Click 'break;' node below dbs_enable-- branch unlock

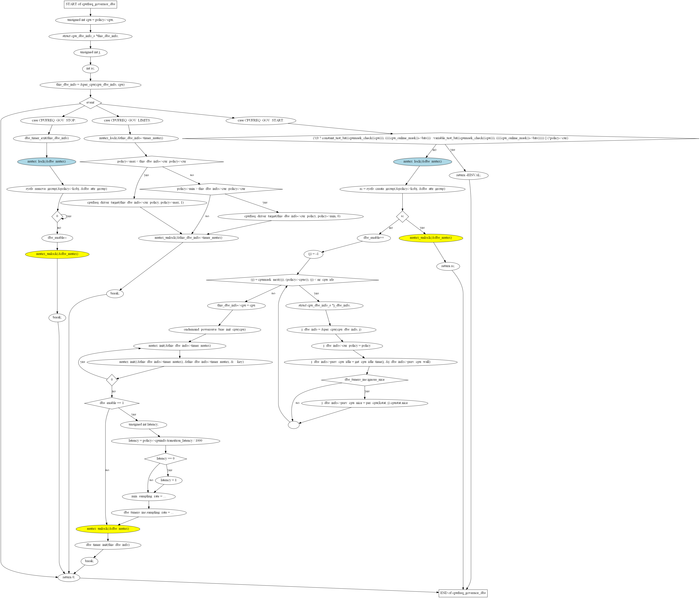tap(57, 318)
